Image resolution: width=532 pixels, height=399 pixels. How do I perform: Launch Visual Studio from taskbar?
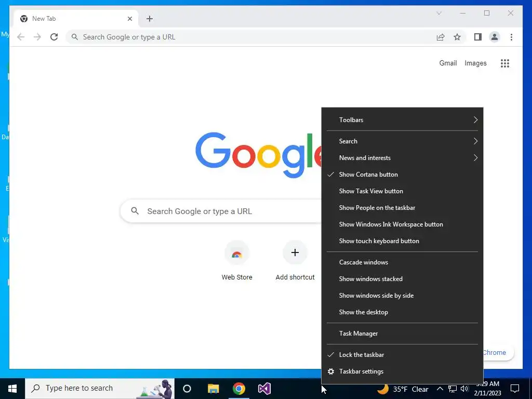point(264,389)
